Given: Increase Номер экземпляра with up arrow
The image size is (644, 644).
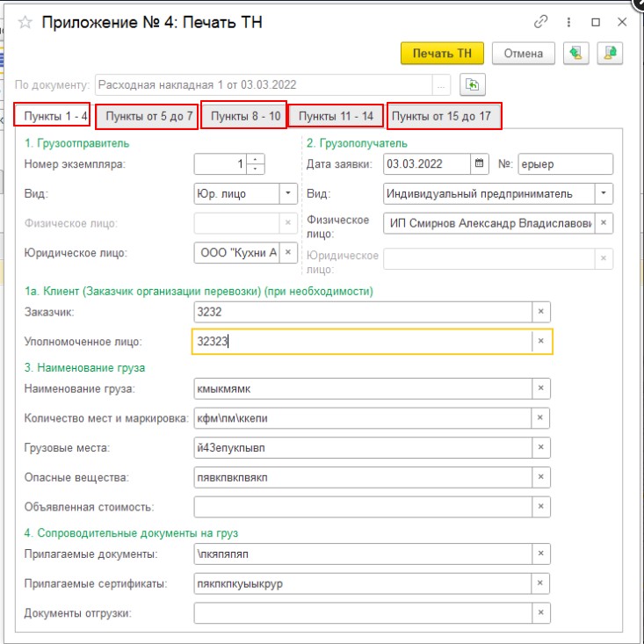Looking at the screenshot, I should click(x=256, y=159).
